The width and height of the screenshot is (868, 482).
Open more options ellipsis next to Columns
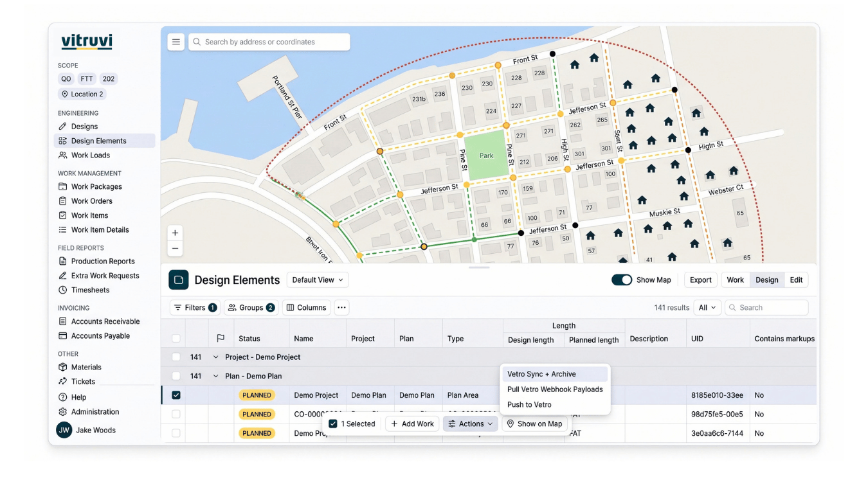(341, 308)
